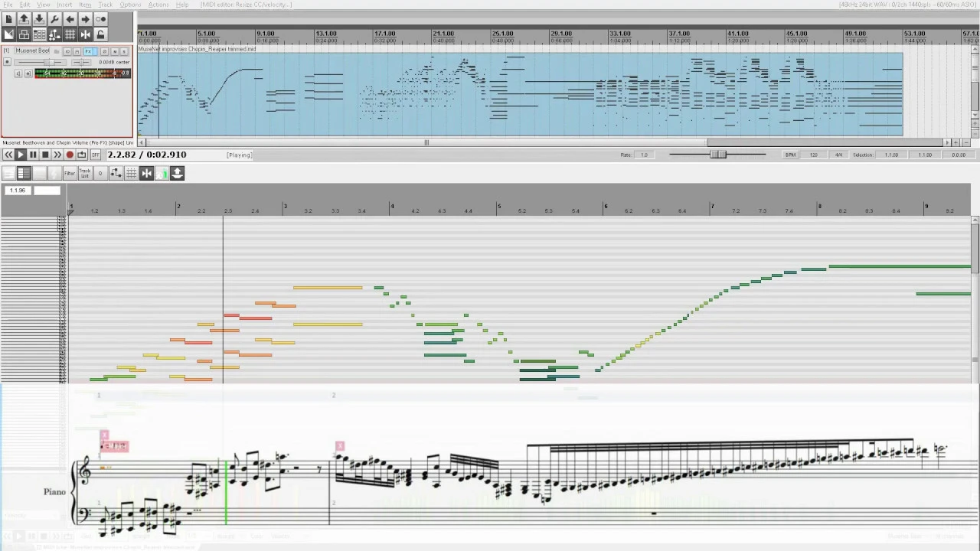Toggle the transport repeat loop button
The height and width of the screenshot is (551, 980).
tap(82, 155)
